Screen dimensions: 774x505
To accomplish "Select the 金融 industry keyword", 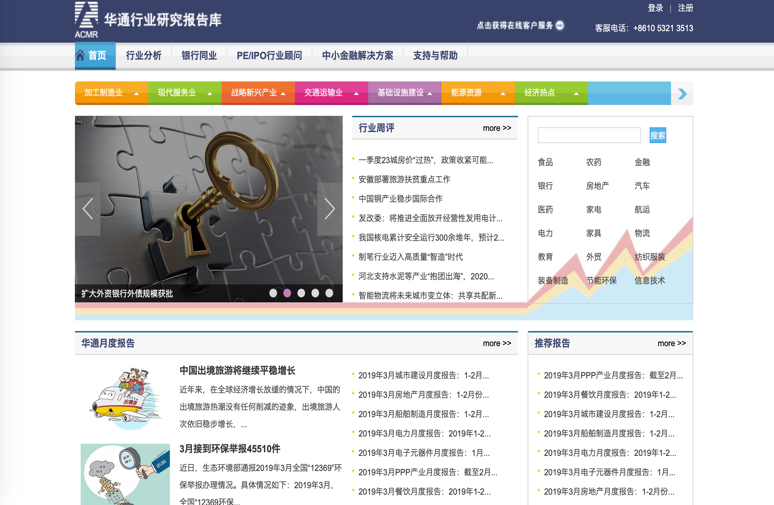I will pos(642,162).
